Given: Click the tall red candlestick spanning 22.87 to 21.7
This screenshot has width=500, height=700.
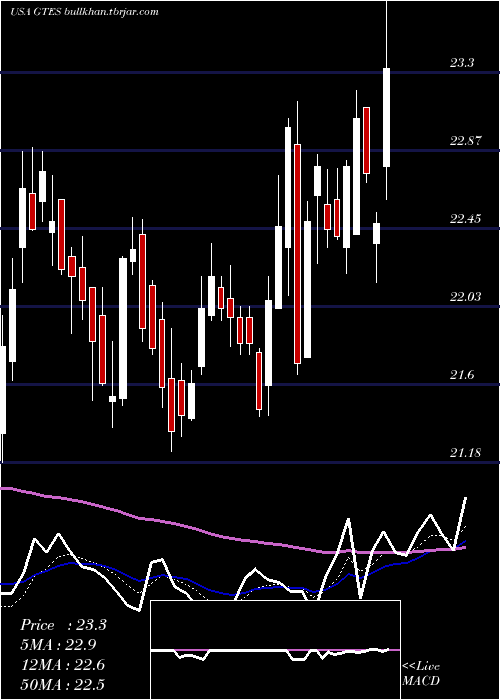Looking at the screenshot, I should tap(297, 254).
